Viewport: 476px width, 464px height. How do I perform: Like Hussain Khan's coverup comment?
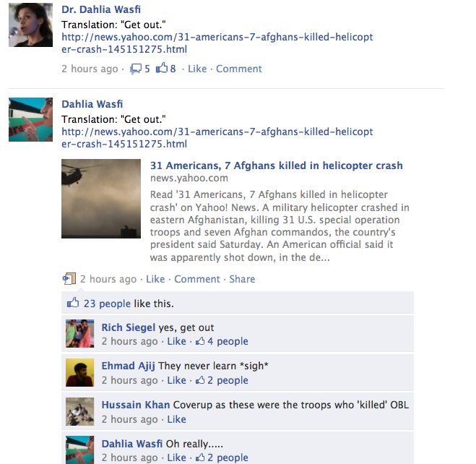tap(176, 419)
